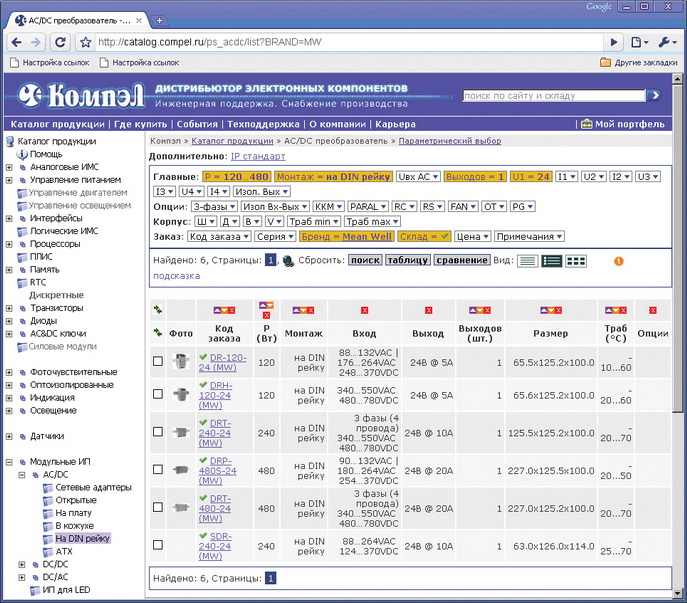Viewport: 687px width, 603px height.
Task: Click the таблицу reset button
Action: (x=408, y=260)
